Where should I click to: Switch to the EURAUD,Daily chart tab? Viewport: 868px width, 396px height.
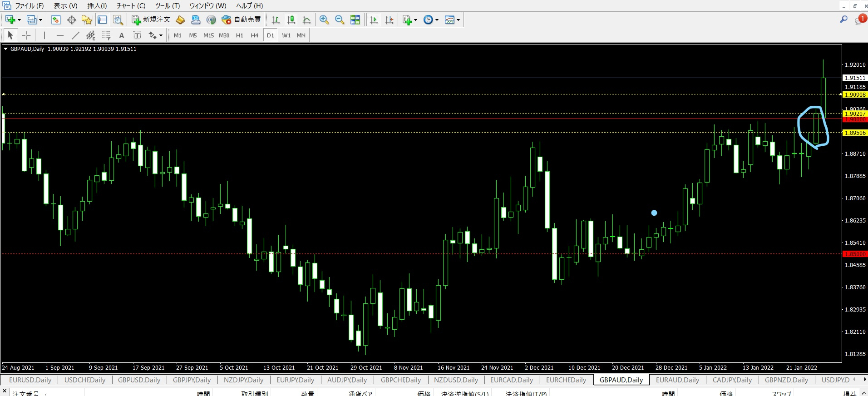point(677,380)
